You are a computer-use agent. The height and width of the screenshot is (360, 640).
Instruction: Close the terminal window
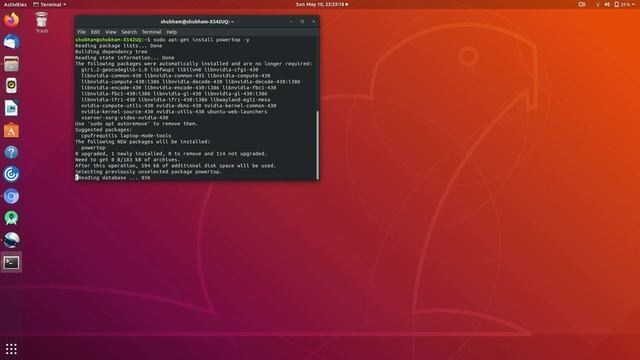313,22
